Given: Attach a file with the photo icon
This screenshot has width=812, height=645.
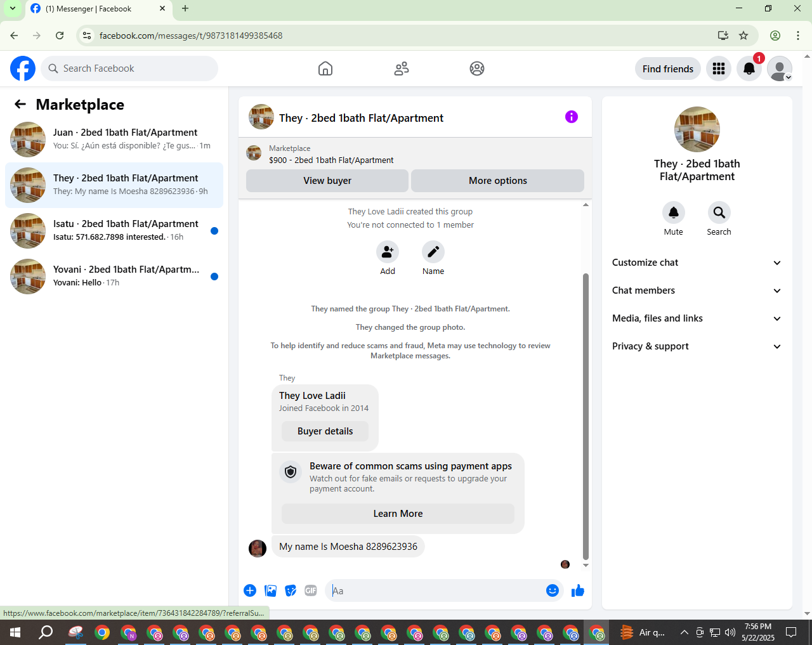Looking at the screenshot, I should (270, 590).
